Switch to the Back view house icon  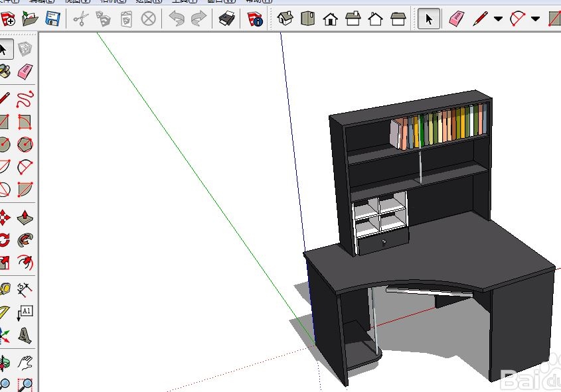pyautogui.click(x=375, y=19)
